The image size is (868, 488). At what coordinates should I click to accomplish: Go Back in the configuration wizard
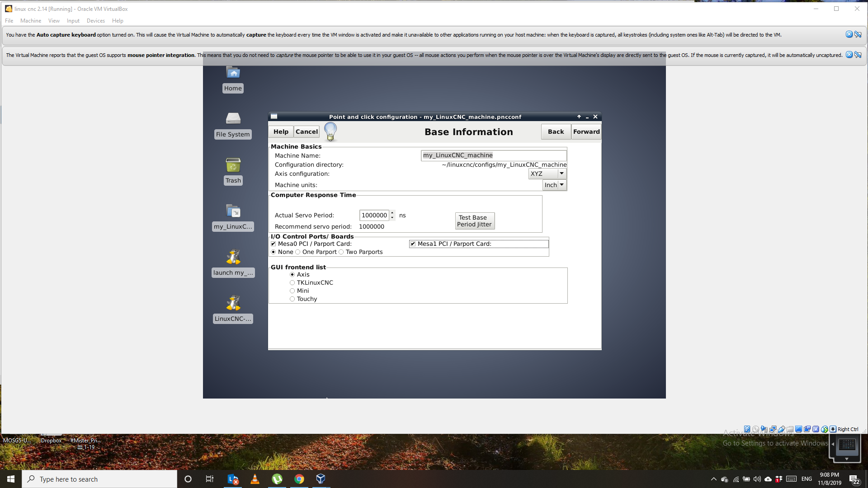click(x=556, y=131)
